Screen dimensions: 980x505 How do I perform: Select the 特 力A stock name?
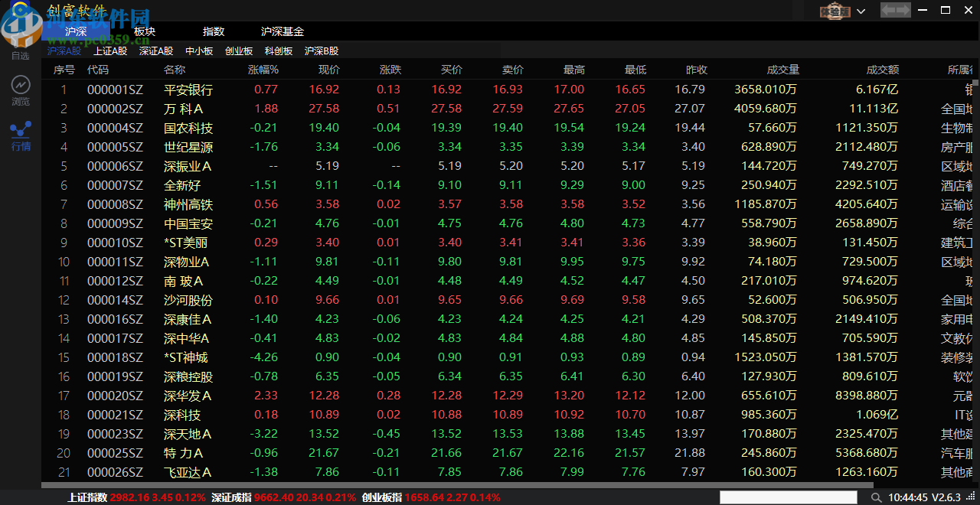point(183,453)
